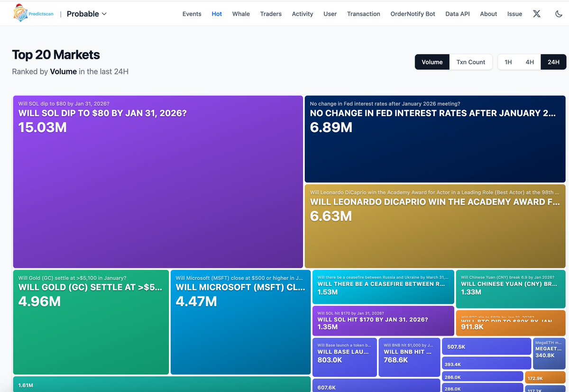This screenshot has width=569, height=392.
Task: Open the Fed interest rates market tile
Action: (x=435, y=139)
